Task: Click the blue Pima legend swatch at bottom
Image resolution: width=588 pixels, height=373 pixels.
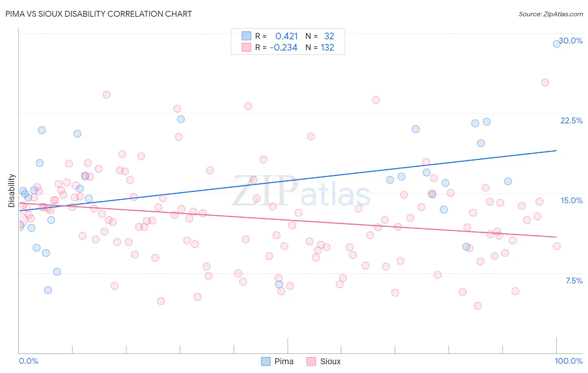Action: coord(266,361)
